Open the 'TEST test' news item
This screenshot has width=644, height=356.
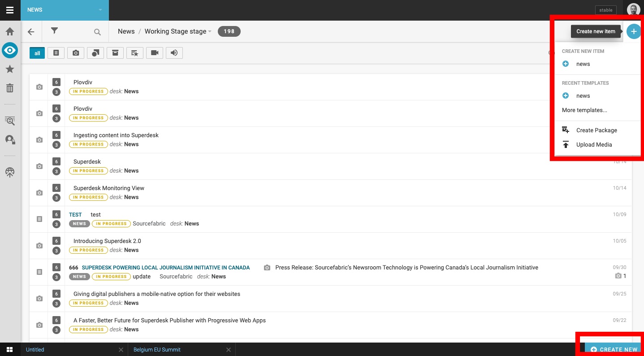coord(330,219)
